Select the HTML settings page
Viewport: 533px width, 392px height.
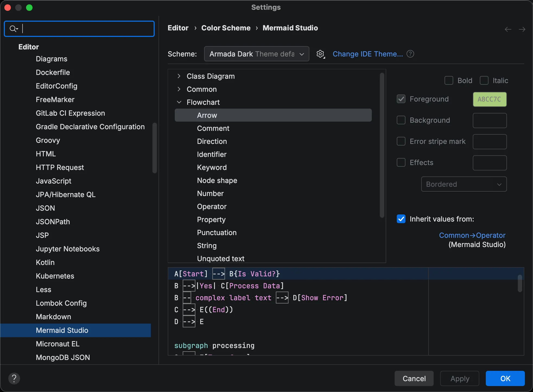click(x=46, y=154)
